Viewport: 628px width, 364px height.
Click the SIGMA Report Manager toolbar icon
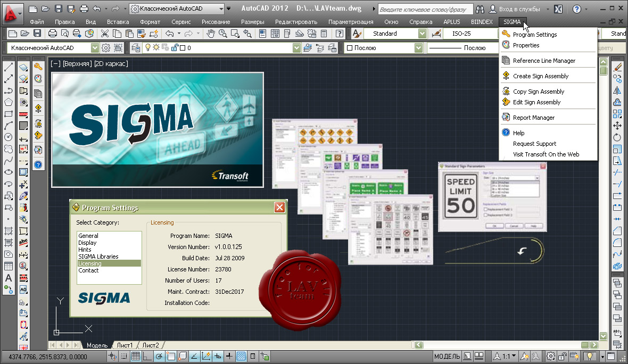pos(38,150)
